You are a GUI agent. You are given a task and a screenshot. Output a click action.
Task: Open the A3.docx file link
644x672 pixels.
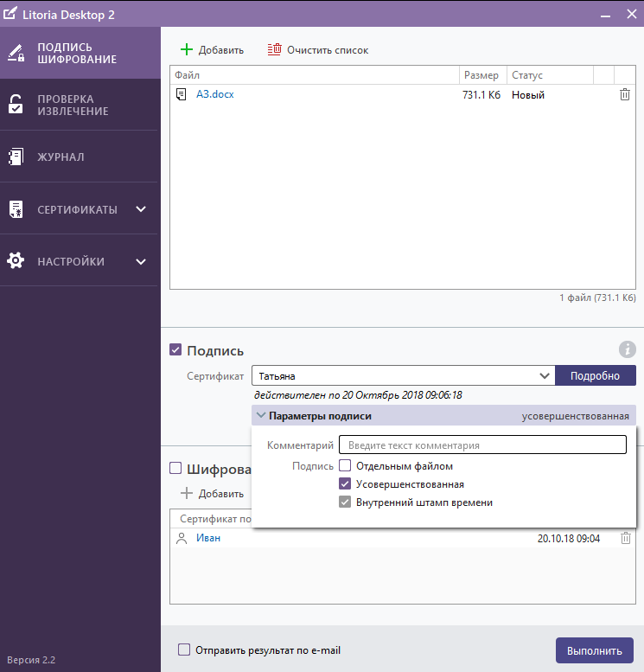point(215,94)
